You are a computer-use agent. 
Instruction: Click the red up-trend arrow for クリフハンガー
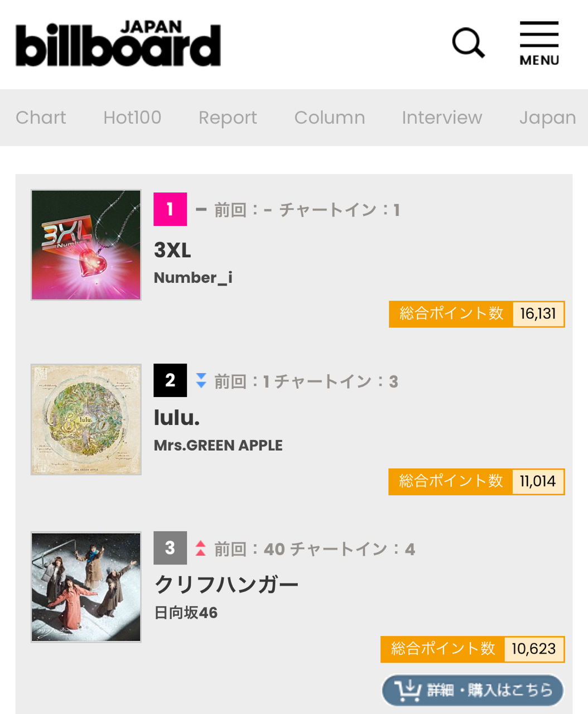pyautogui.click(x=201, y=548)
